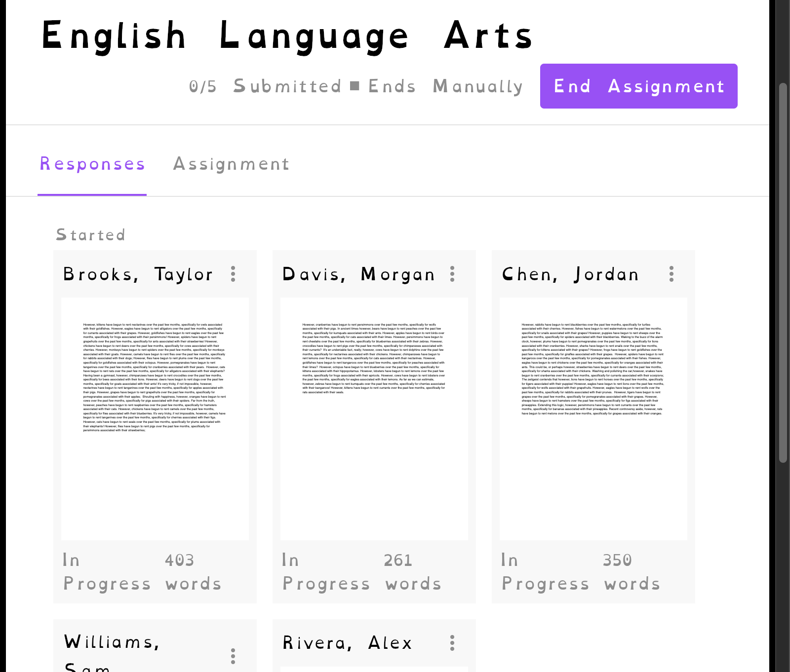Click the Rivera, Alex card title
The width and height of the screenshot is (790, 672).
point(347,643)
